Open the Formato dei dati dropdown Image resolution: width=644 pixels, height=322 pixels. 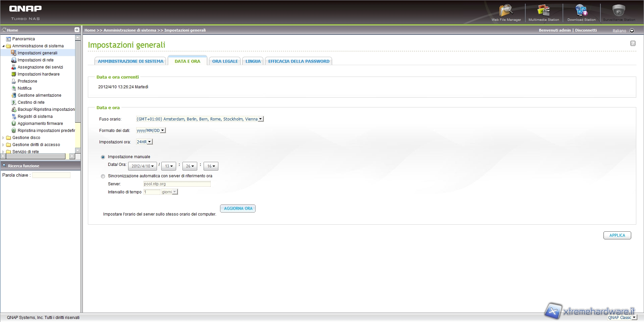click(151, 131)
